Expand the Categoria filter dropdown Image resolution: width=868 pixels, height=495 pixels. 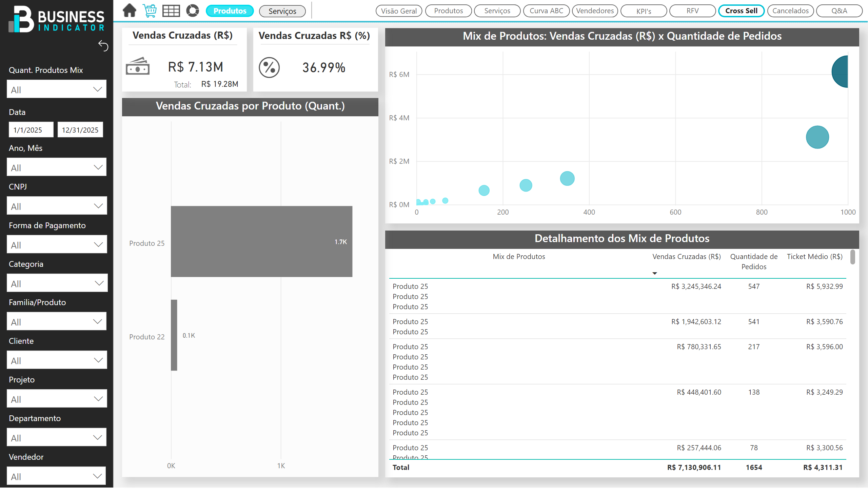[56, 283]
